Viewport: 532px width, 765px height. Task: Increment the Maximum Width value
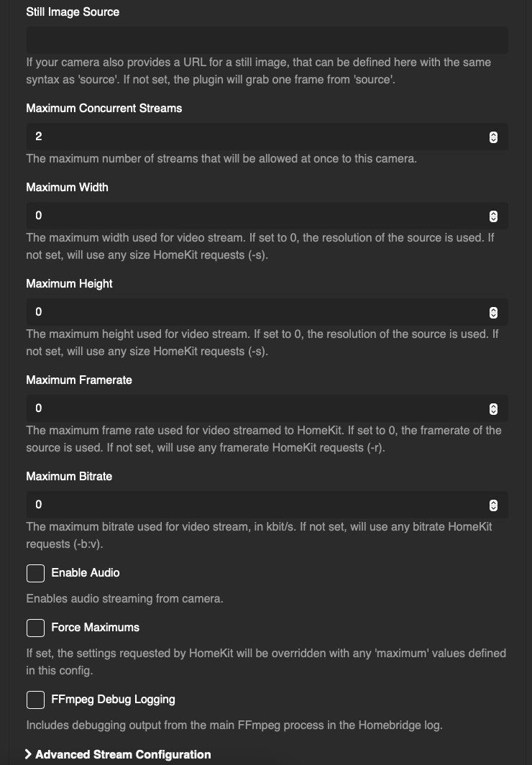[x=493, y=213]
